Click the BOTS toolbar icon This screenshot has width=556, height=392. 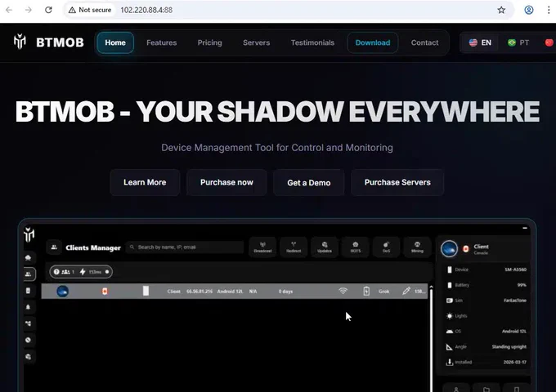click(356, 247)
